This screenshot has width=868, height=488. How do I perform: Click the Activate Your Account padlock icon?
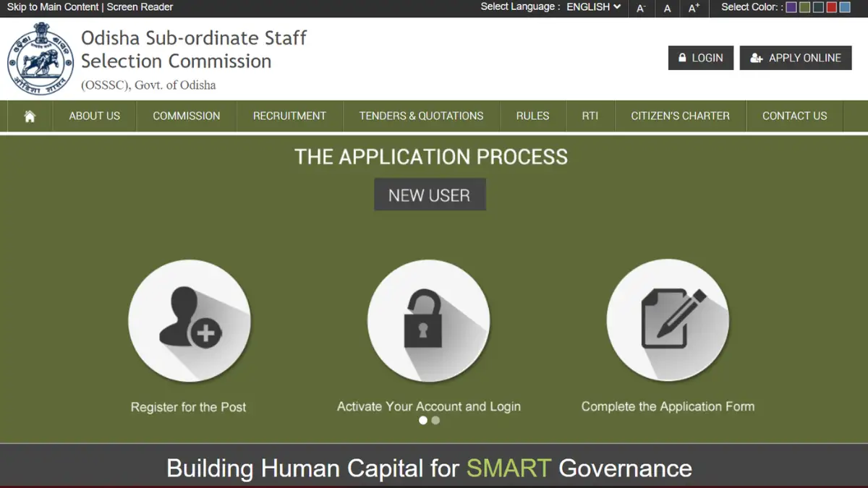pyautogui.click(x=429, y=322)
